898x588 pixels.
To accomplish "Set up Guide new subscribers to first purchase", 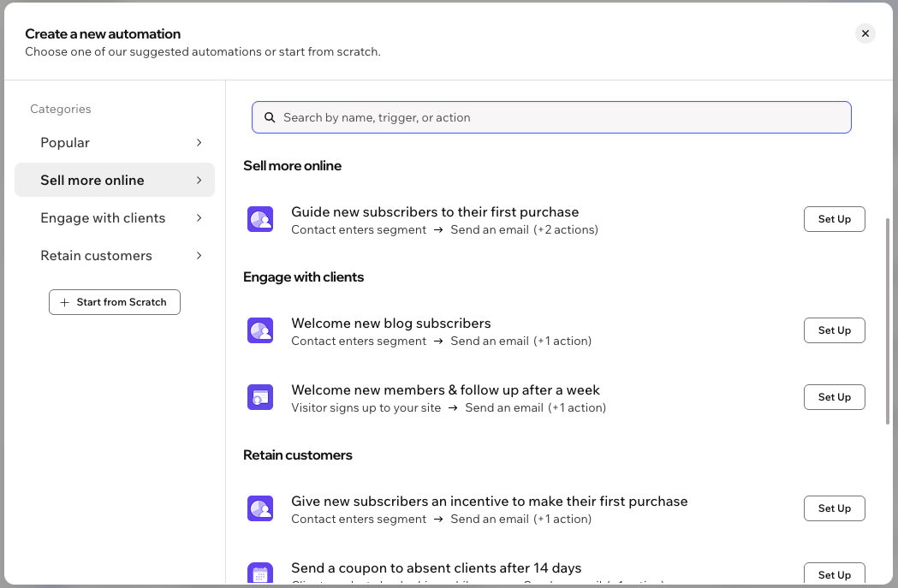I will point(835,219).
